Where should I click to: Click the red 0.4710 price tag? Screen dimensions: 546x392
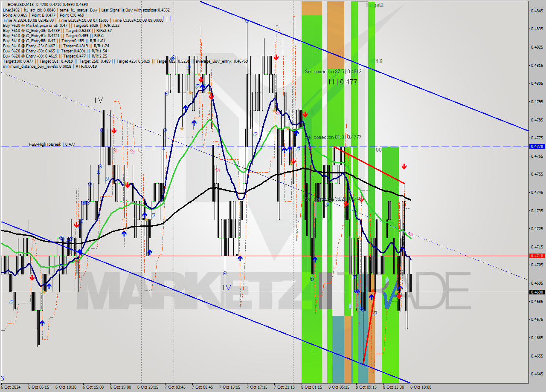[537, 256]
